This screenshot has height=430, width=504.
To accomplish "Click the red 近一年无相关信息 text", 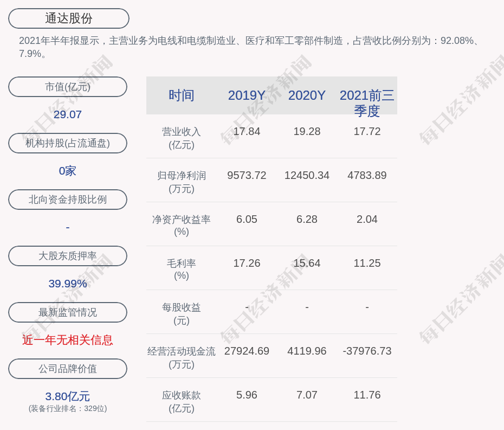I will click(68, 340).
